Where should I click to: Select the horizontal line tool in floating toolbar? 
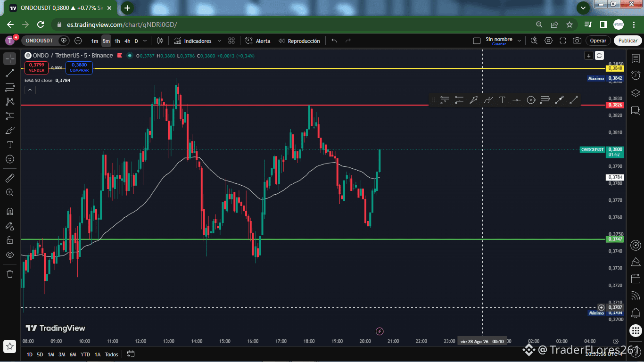[517, 100]
